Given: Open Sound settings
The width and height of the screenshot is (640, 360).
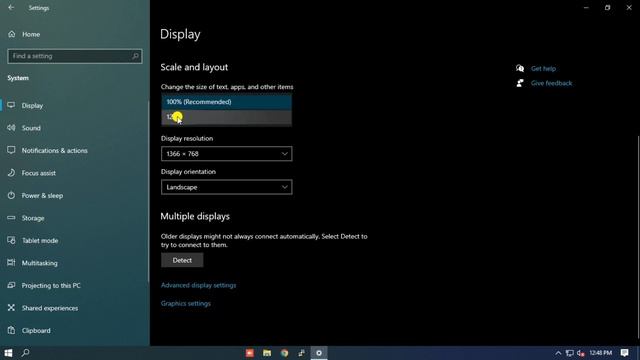Looking at the screenshot, I should coord(31,128).
